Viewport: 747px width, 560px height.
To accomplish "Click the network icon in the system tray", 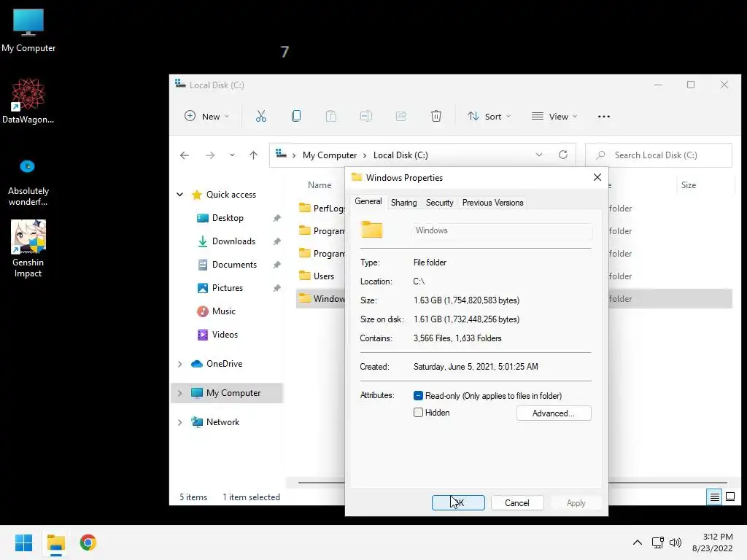I will [658, 542].
